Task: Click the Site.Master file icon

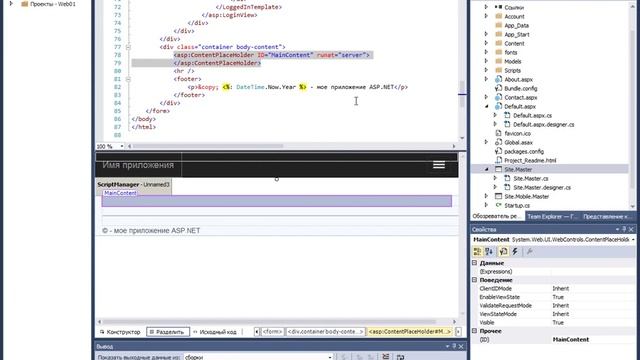Action: click(498, 169)
